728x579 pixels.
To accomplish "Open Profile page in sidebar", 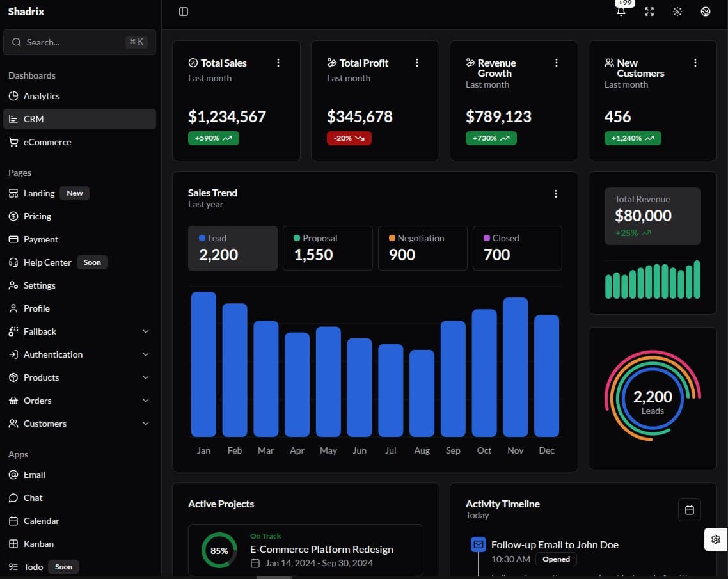I will [x=79, y=308].
